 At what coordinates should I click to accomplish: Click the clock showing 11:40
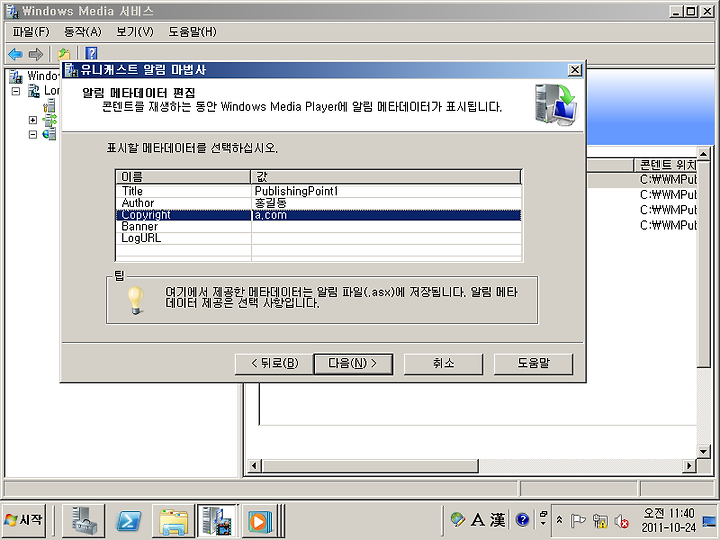coord(669,520)
